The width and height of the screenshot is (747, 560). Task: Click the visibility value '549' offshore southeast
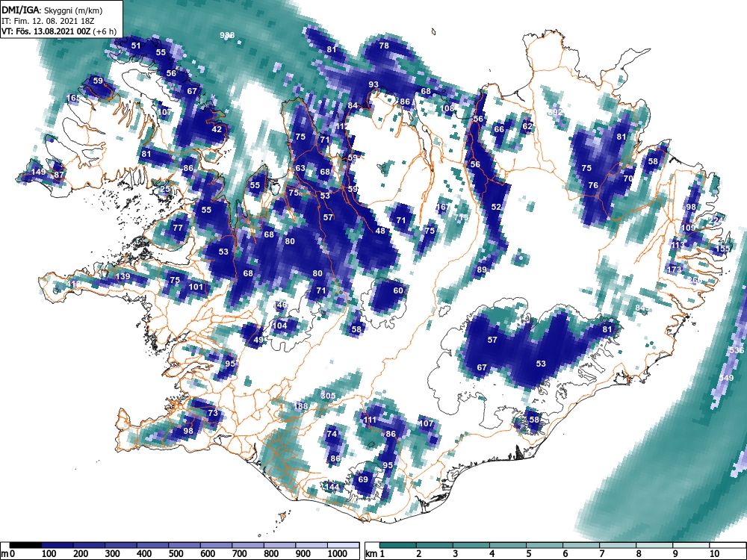click(x=727, y=378)
